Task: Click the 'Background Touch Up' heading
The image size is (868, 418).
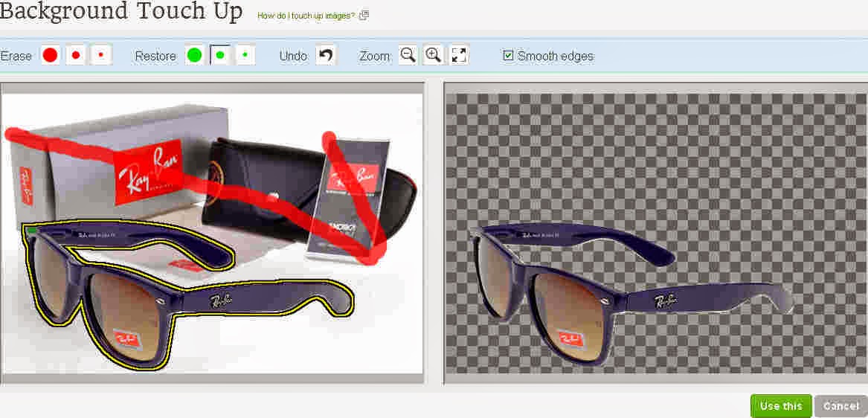Action: [121, 11]
